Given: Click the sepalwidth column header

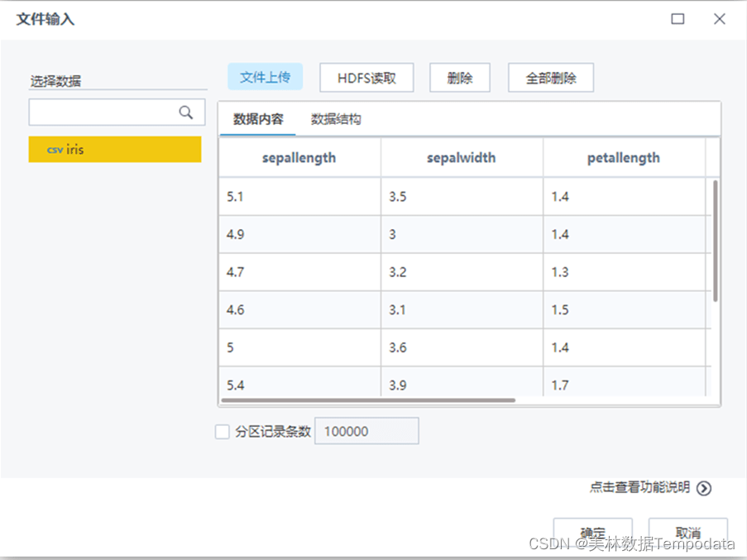Looking at the screenshot, I should coord(461,158).
